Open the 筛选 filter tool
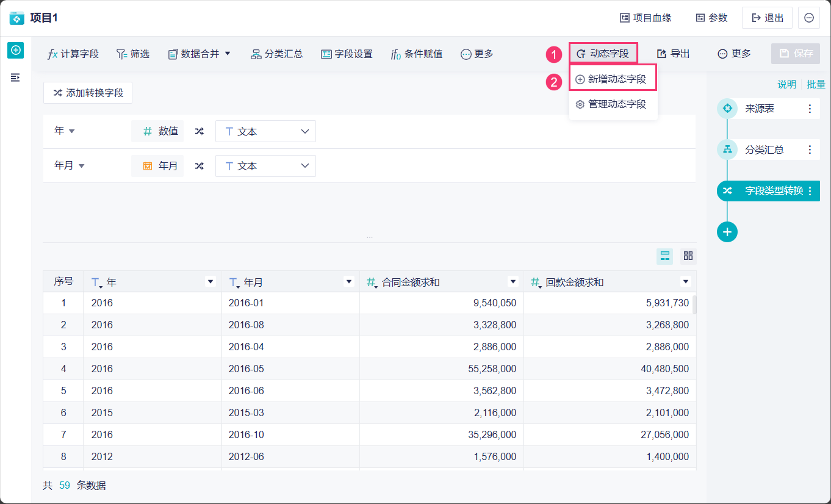The height and width of the screenshot is (504, 831). point(133,54)
